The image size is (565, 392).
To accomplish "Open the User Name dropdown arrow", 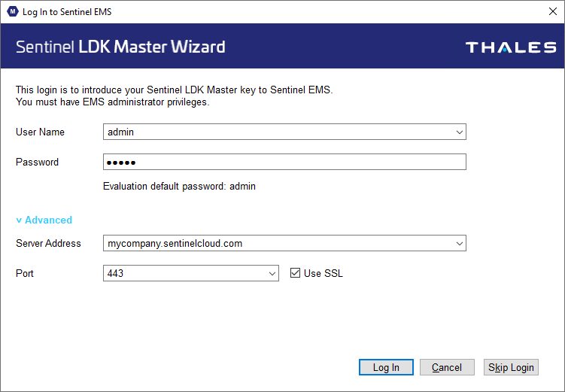I will 460,132.
